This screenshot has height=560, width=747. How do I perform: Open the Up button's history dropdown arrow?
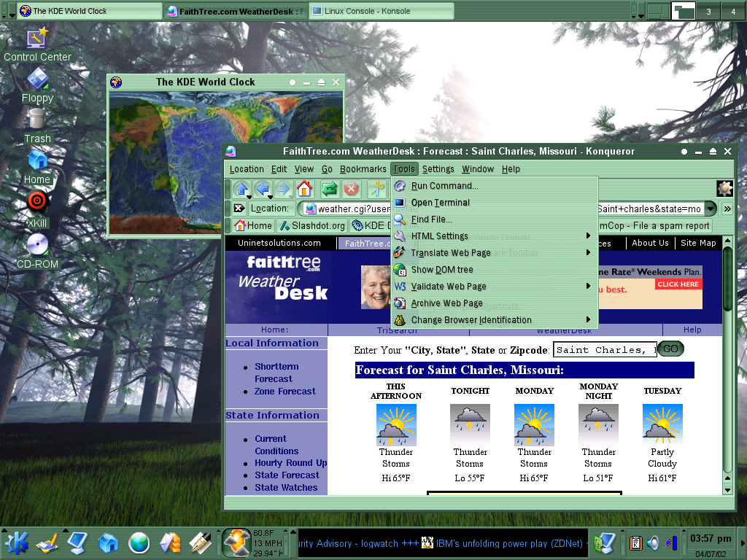249,196
